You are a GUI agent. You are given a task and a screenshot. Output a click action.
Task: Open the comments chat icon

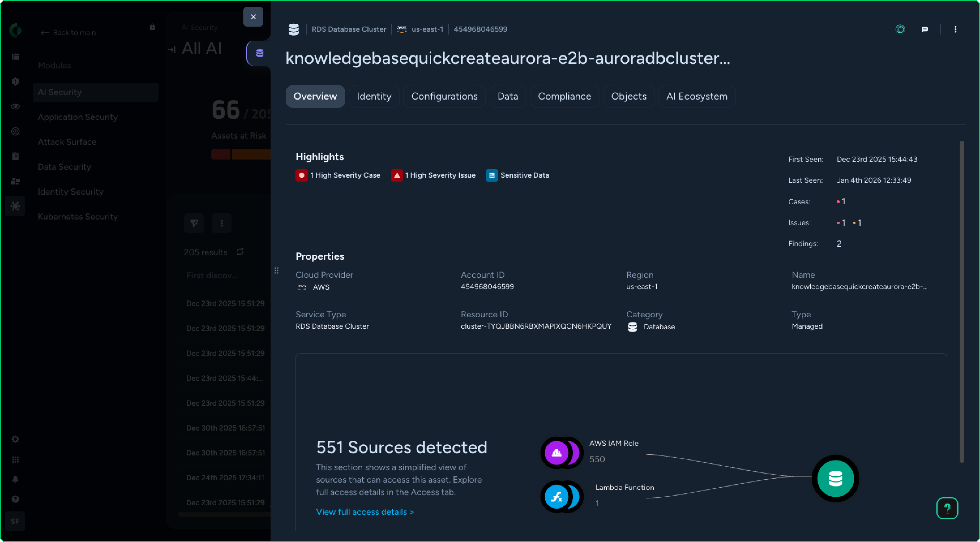(x=925, y=29)
